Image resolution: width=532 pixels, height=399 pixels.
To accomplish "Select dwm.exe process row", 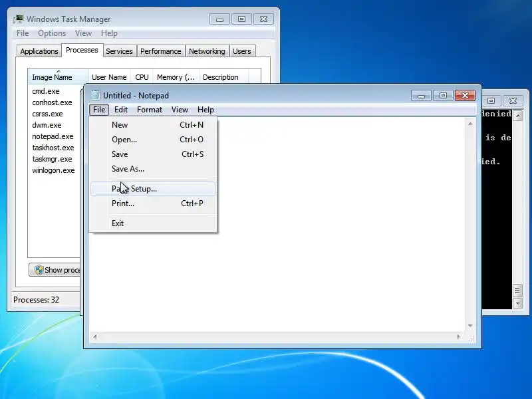I will 47,125.
